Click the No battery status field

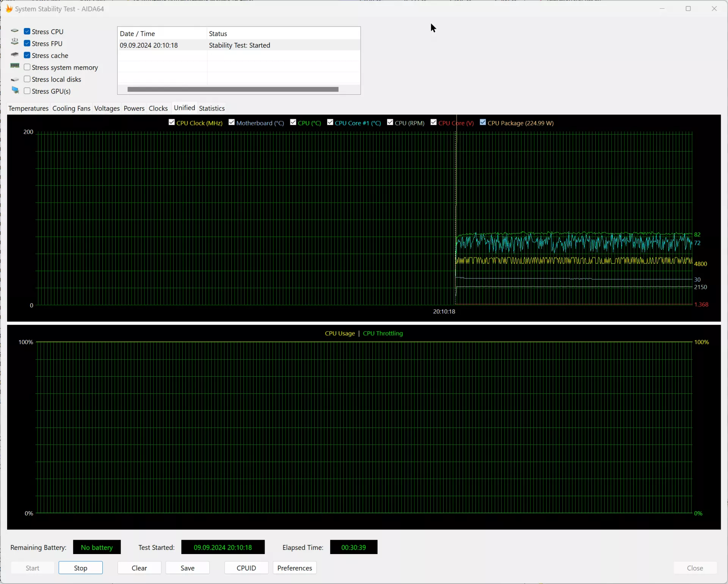coord(97,547)
